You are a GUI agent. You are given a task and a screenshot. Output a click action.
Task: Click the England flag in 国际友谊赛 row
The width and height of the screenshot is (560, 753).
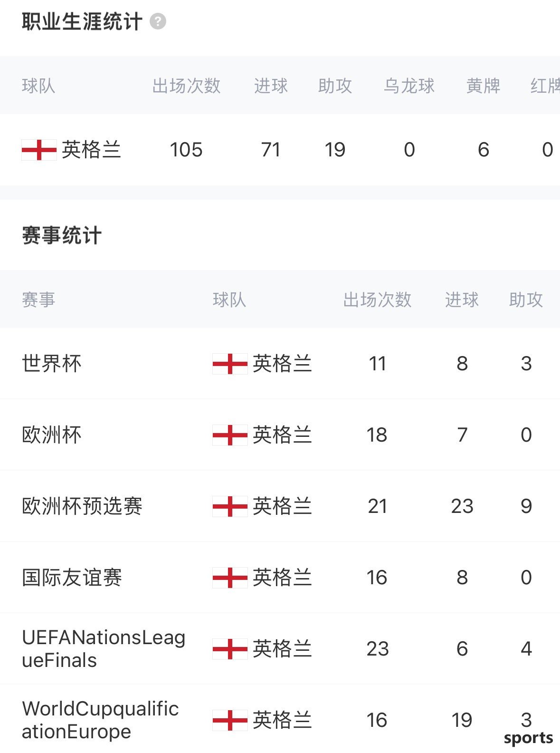pyautogui.click(x=230, y=578)
